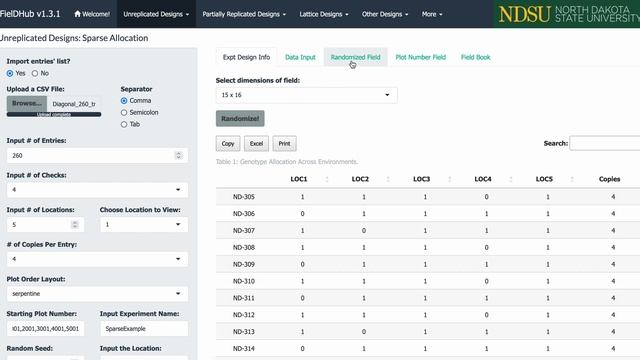This screenshot has width=640, height=360.
Task: Sort table by LOC1 column arrows
Action: 327,179
